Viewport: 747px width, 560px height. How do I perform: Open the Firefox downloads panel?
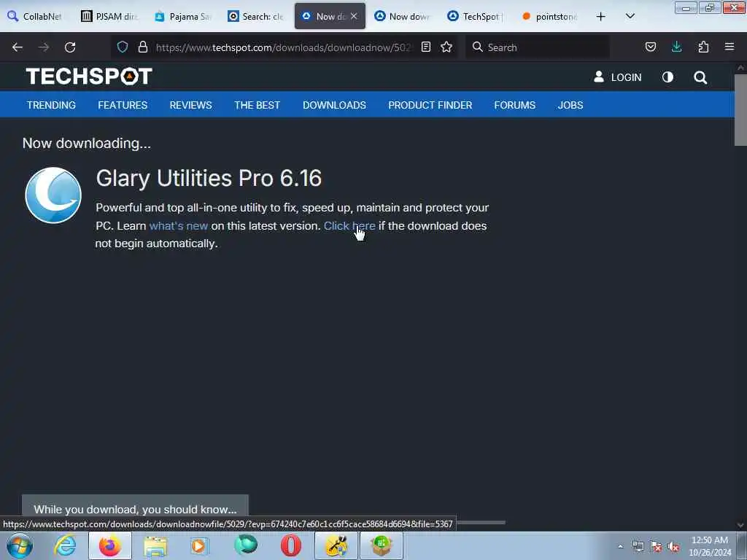676,47
